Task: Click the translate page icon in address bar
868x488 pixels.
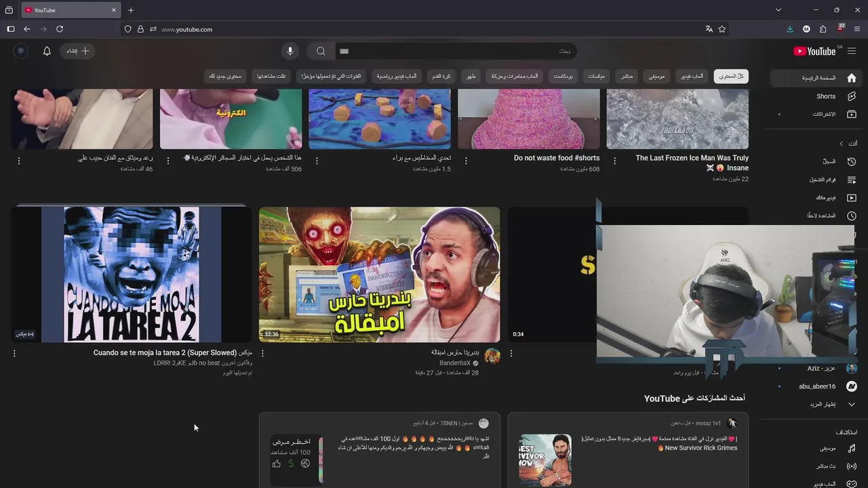Action: 709,29
